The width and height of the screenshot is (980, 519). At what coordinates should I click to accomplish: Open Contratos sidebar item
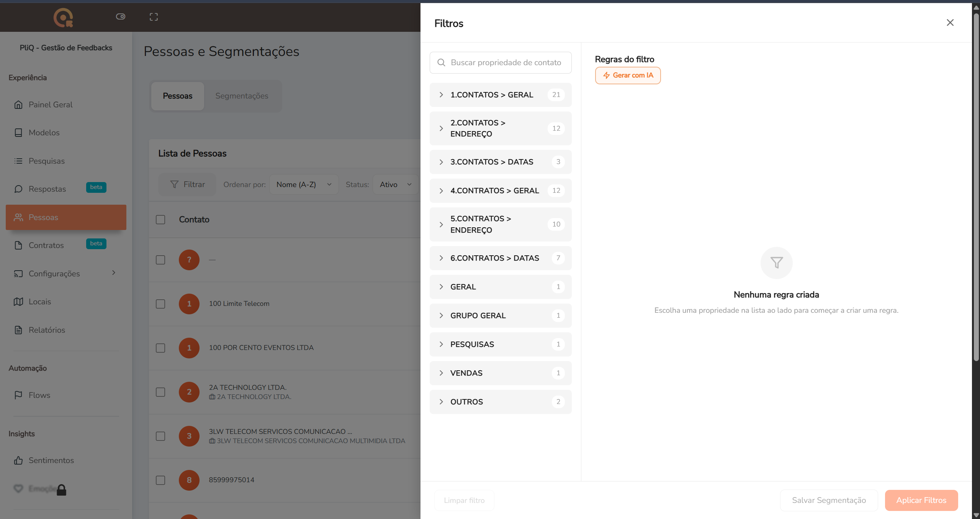[66, 245]
